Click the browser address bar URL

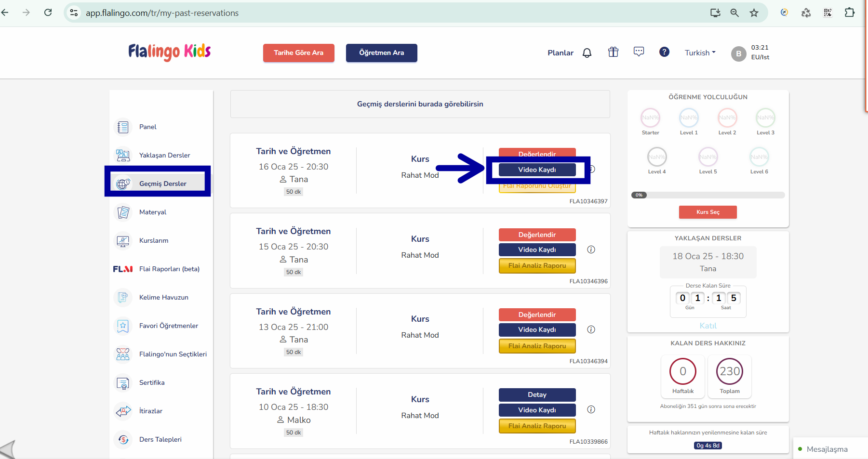tap(162, 13)
